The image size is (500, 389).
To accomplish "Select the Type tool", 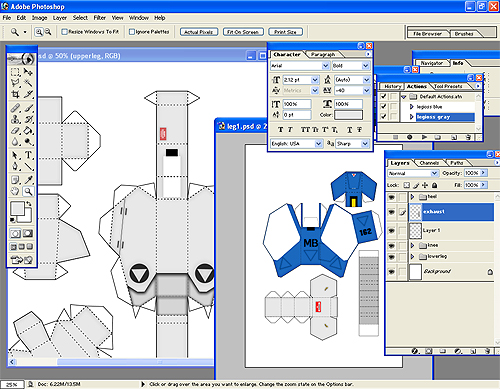I will point(28,155).
